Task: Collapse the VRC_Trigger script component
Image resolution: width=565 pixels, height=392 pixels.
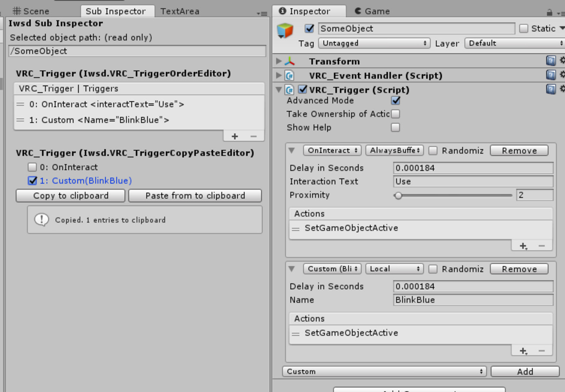Action: (279, 90)
